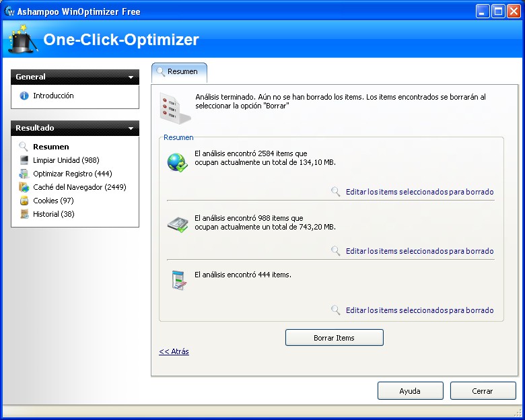Open Limpiar Unidad (988) results

66,160
